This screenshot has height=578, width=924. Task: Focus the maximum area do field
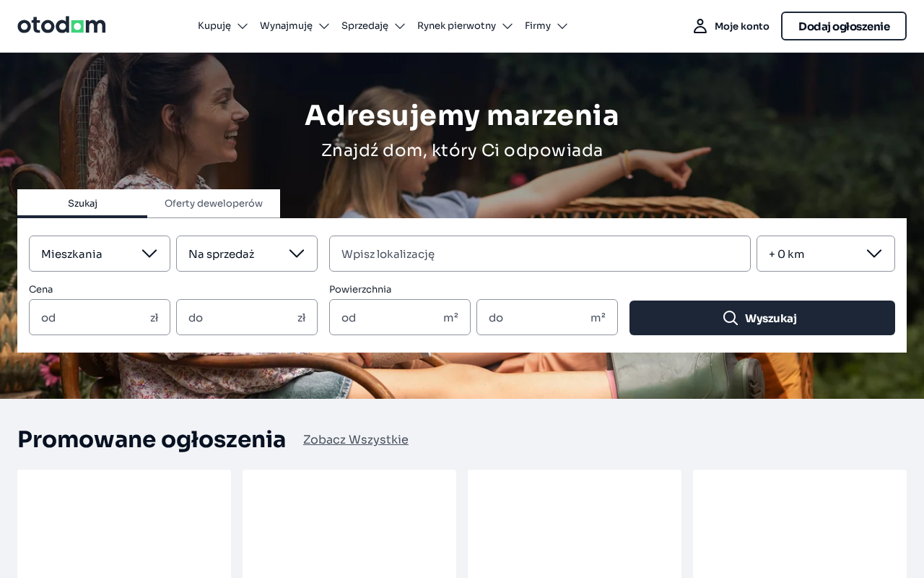547,317
